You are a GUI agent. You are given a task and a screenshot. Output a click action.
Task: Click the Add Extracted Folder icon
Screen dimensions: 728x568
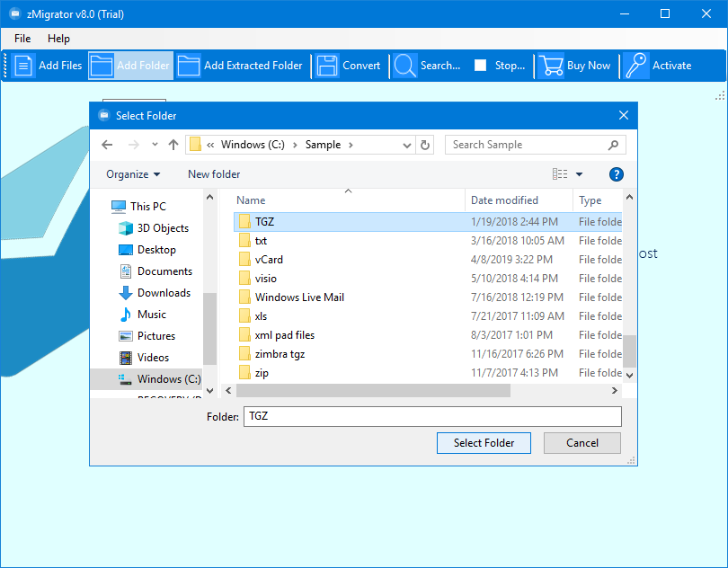(x=189, y=66)
